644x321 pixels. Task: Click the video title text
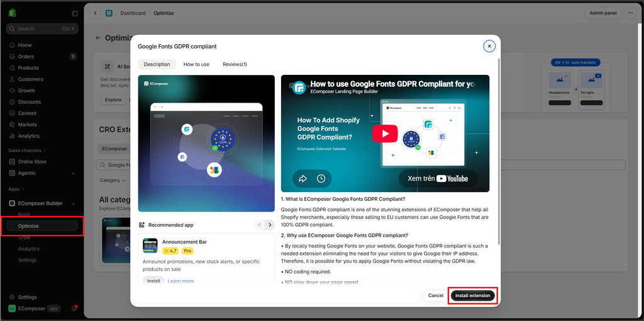pos(392,84)
